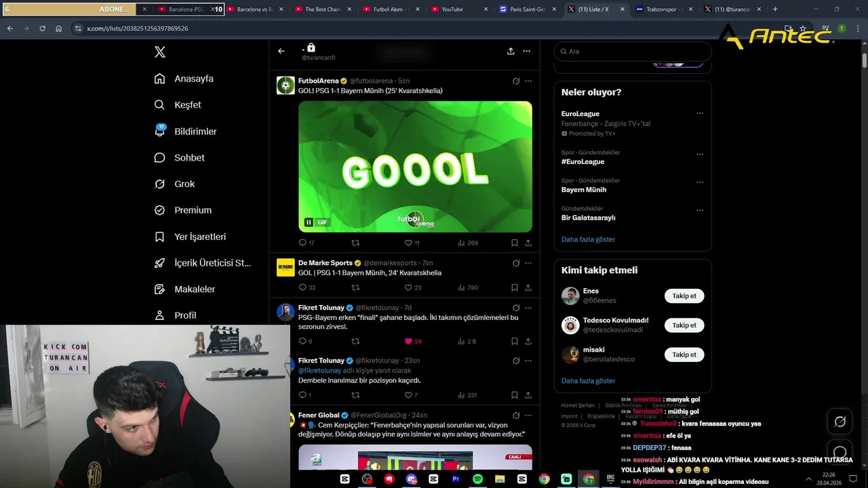Open more menu on Fener Global tweet
The height and width of the screenshot is (488, 868).
point(528,415)
